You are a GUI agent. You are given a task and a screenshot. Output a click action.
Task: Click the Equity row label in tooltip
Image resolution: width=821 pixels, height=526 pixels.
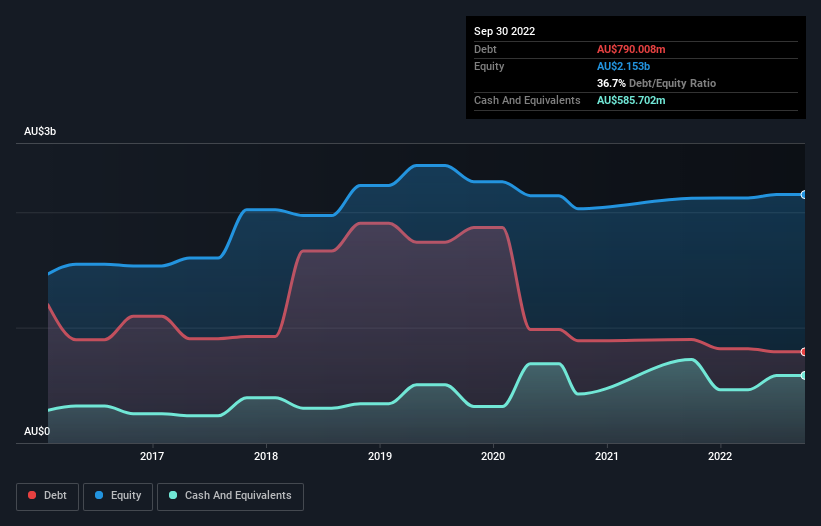pyautogui.click(x=489, y=66)
